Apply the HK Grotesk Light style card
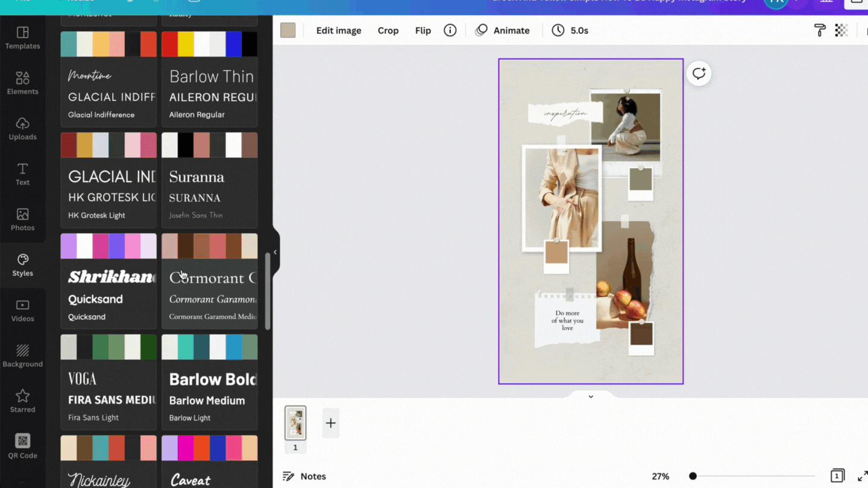Image resolution: width=868 pixels, height=488 pixels. 108,180
